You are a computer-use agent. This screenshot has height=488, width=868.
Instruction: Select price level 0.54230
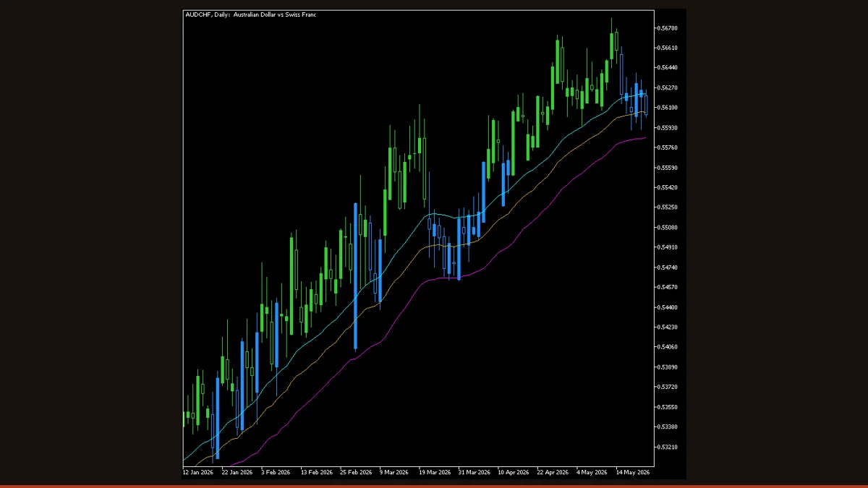coord(668,328)
